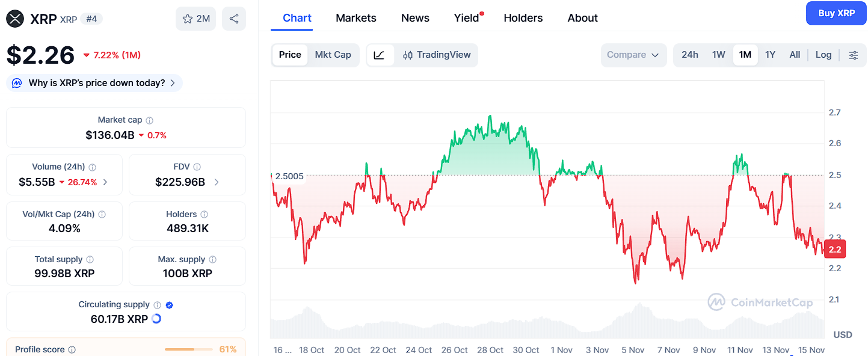Select the line chart icon
Viewport: 868px width, 356px height.
[379, 55]
